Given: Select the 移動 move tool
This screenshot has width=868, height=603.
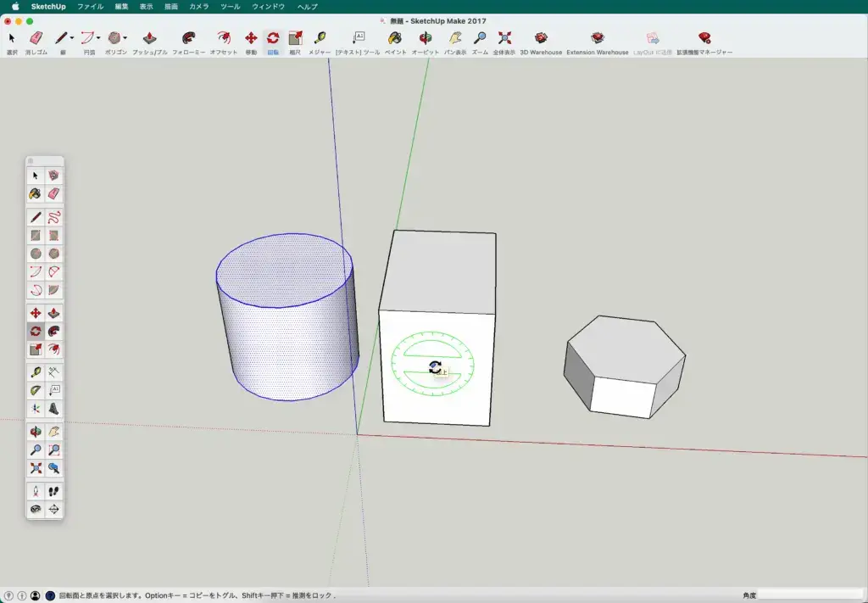Looking at the screenshot, I should pos(251,38).
